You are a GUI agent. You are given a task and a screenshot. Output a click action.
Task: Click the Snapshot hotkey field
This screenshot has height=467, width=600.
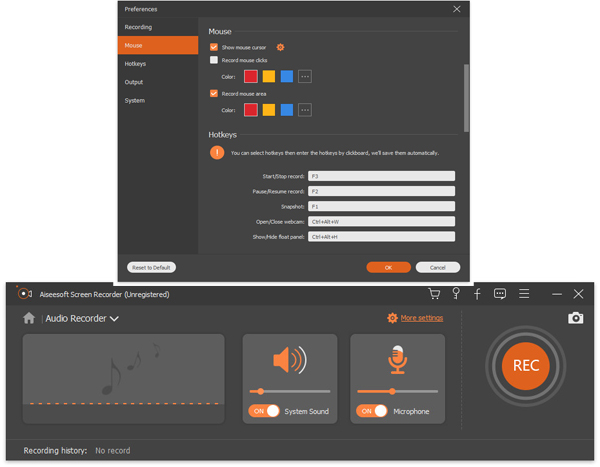click(382, 206)
